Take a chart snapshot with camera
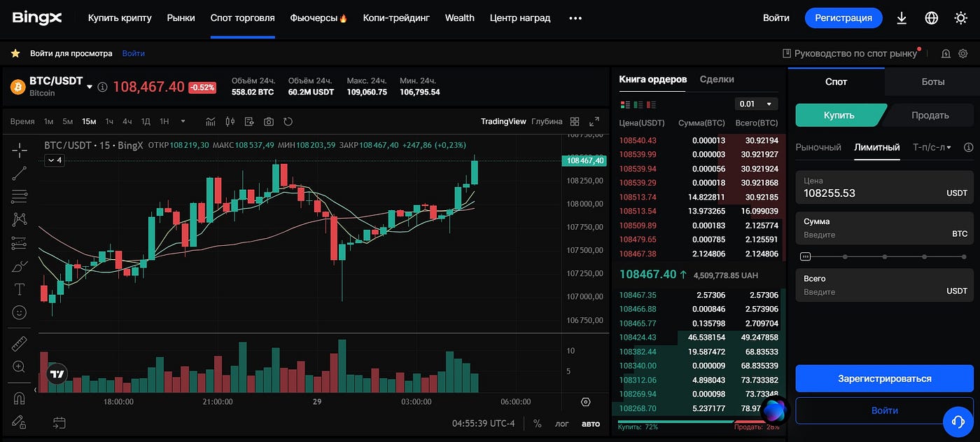Viewport: 980px width, 442px height. coord(269,121)
